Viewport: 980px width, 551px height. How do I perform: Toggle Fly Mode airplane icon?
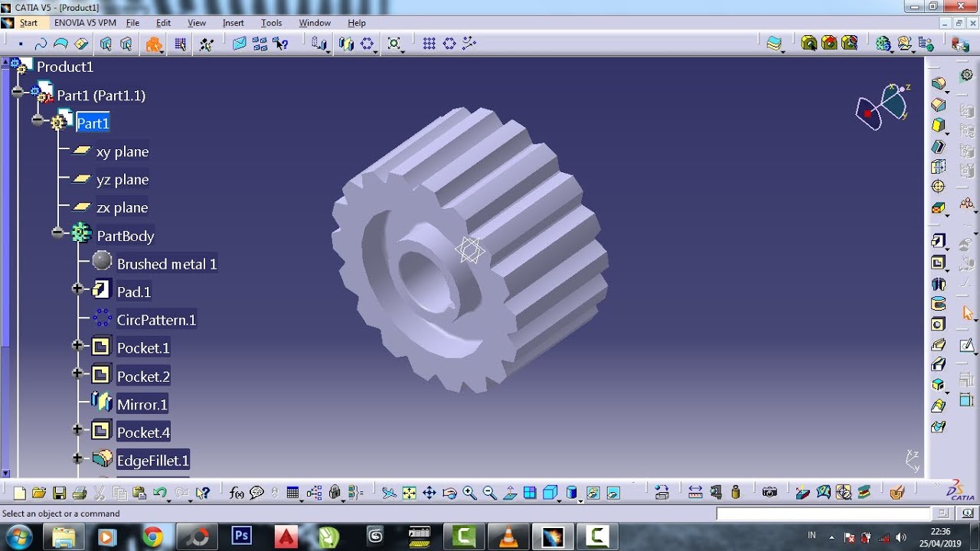point(389,493)
